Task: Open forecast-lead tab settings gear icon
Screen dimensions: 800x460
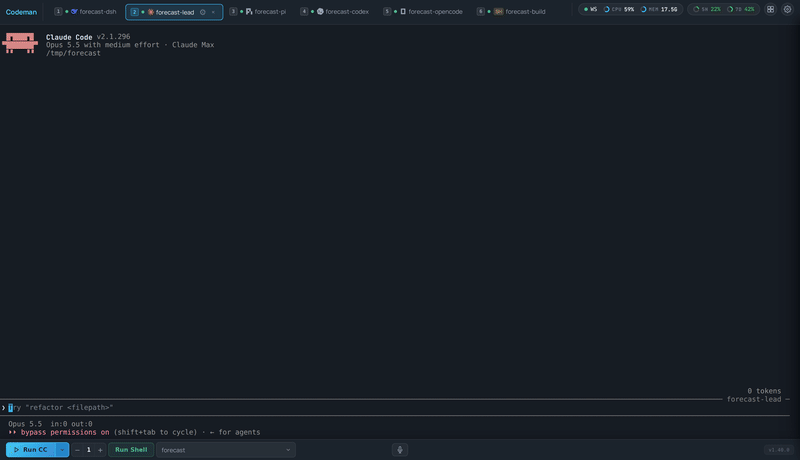Action: click(203, 12)
